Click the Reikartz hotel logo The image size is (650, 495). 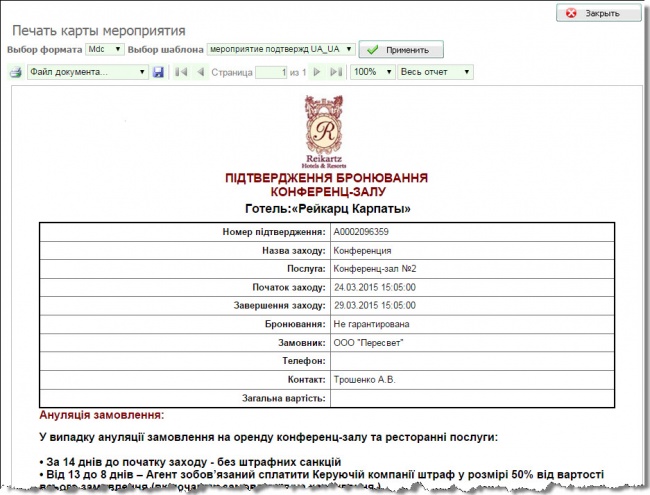click(x=327, y=136)
